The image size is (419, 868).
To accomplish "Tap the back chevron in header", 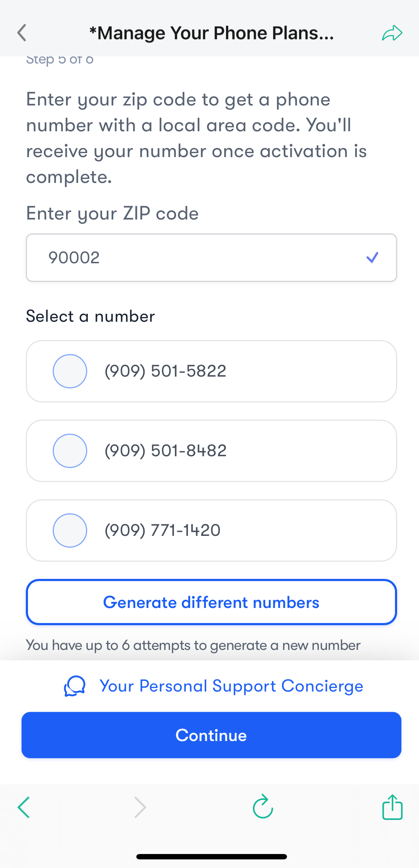I will coord(22,33).
